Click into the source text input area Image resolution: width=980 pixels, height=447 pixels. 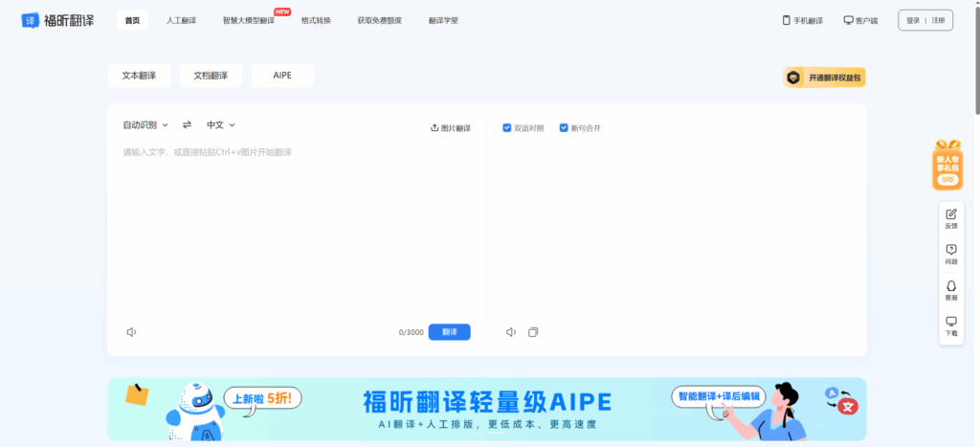point(297,232)
